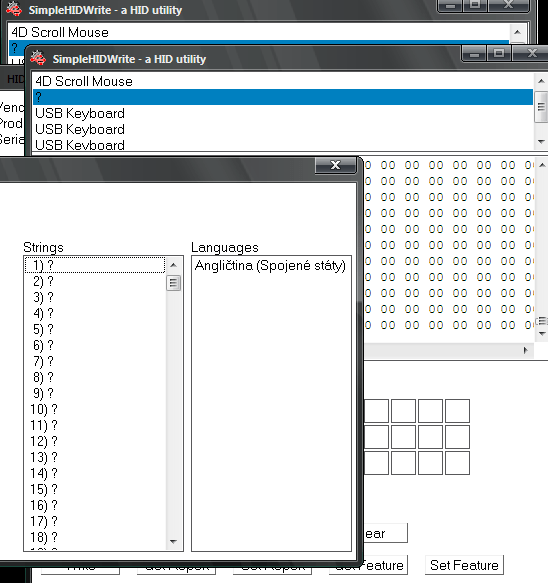Image resolution: width=548 pixels, height=583 pixels.
Task: Click SimpleHIDWrite app icon in back window title
Action: [14, 9]
